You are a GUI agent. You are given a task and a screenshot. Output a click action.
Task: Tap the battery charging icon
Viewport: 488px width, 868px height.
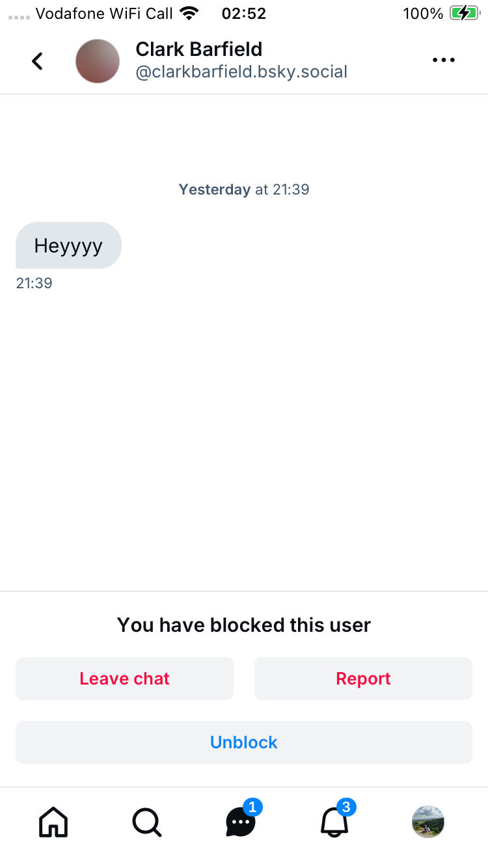click(x=464, y=13)
